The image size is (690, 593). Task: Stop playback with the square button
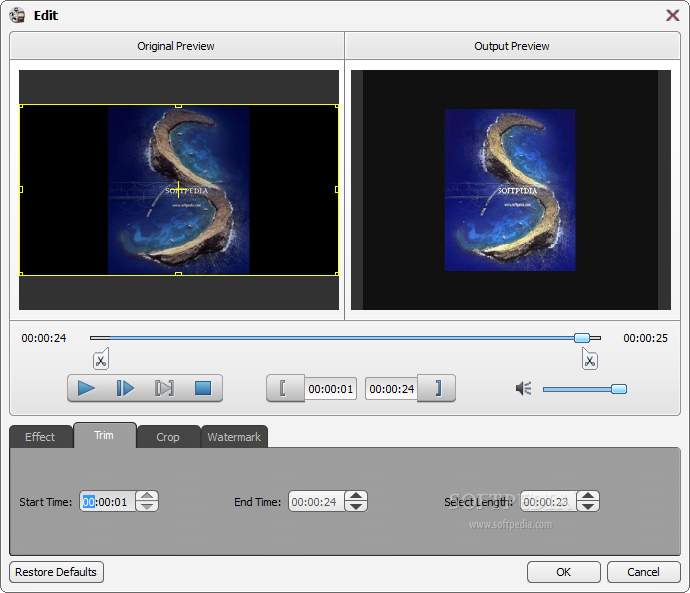(x=203, y=388)
